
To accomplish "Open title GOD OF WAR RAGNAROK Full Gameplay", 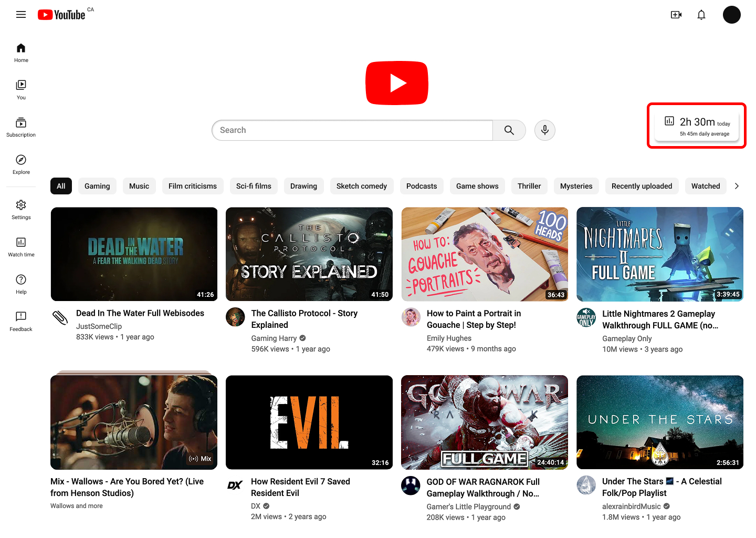I will (x=483, y=488).
